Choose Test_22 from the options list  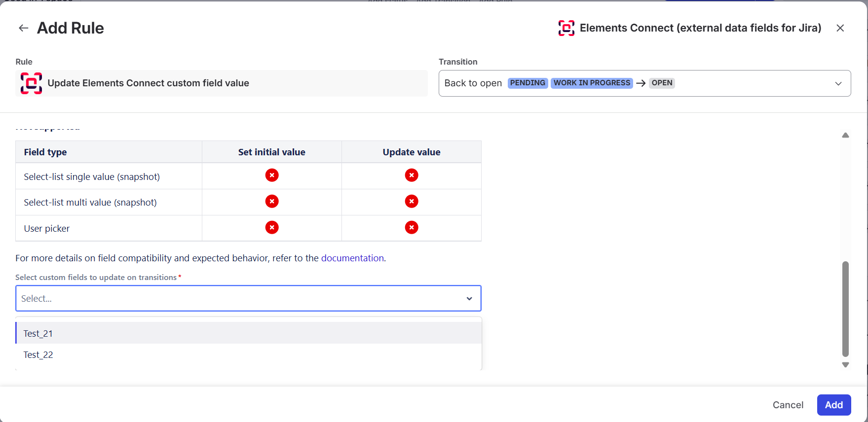pyautogui.click(x=249, y=354)
